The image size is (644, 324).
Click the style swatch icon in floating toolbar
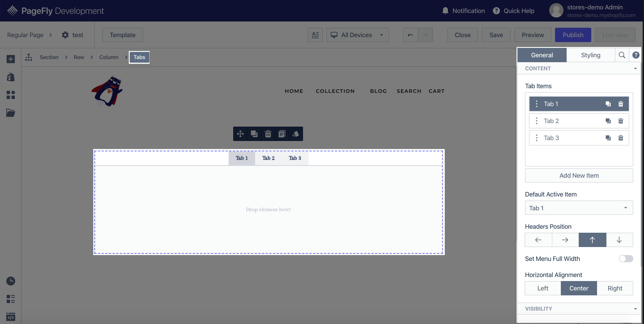pyautogui.click(x=296, y=134)
